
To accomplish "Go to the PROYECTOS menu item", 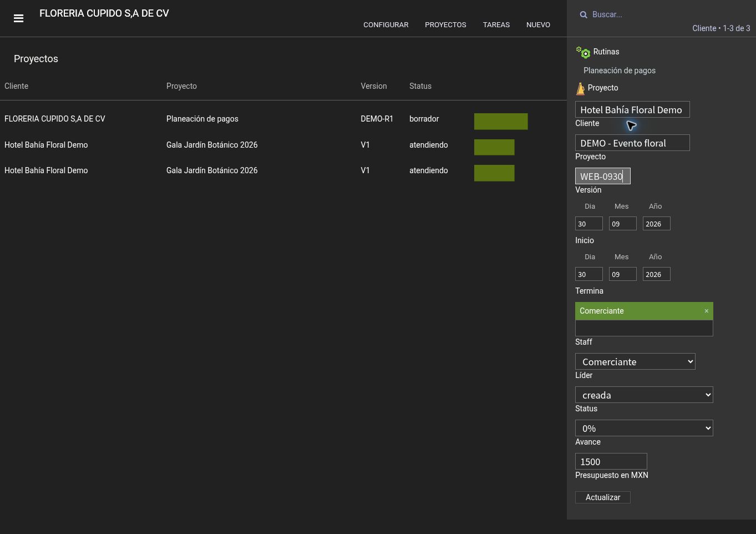I will click(445, 25).
